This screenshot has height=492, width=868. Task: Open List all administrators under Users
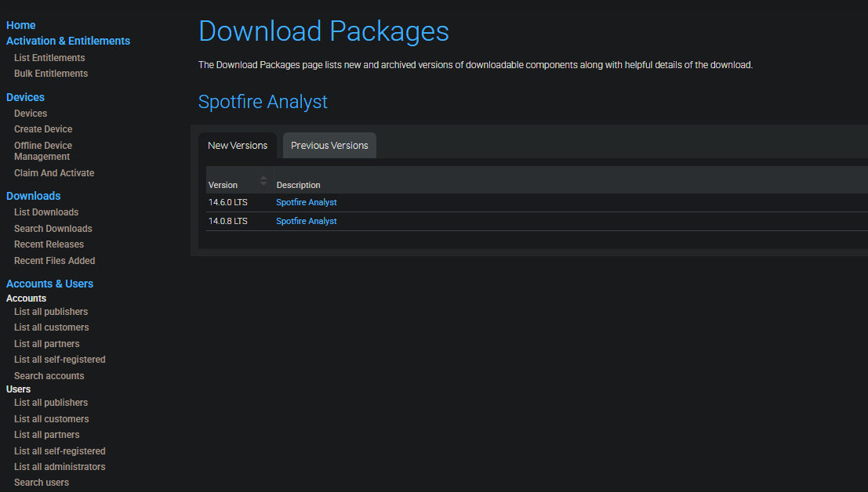tap(60, 467)
